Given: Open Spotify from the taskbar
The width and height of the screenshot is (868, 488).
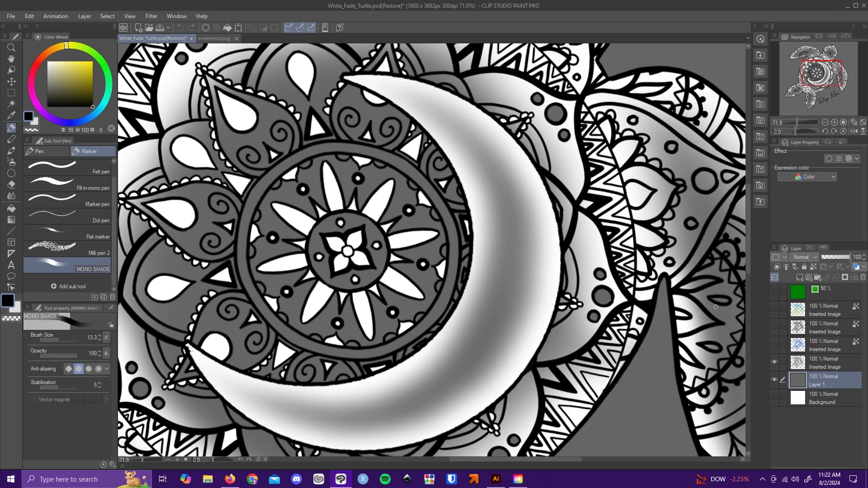Looking at the screenshot, I should tap(385, 479).
